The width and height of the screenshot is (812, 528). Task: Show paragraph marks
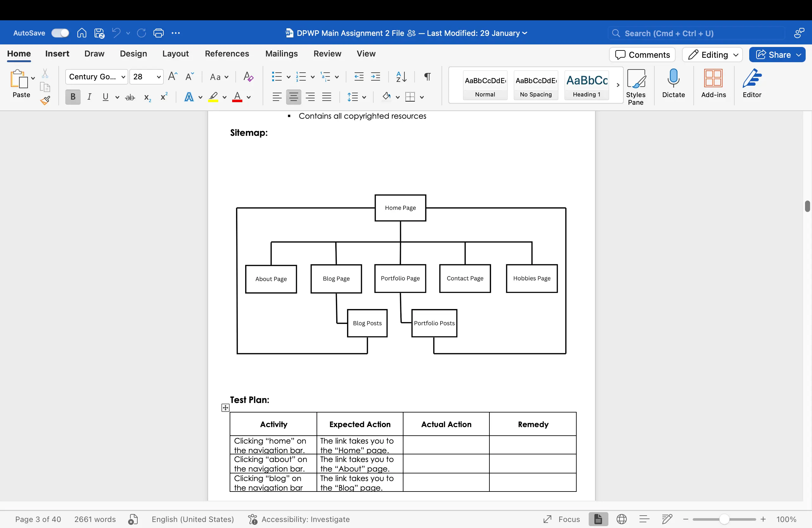427,77
